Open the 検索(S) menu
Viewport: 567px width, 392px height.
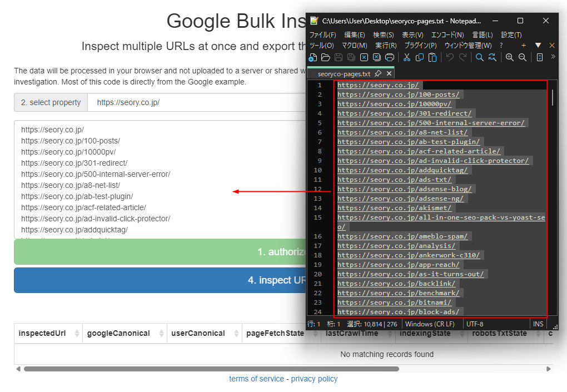tap(384, 34)
